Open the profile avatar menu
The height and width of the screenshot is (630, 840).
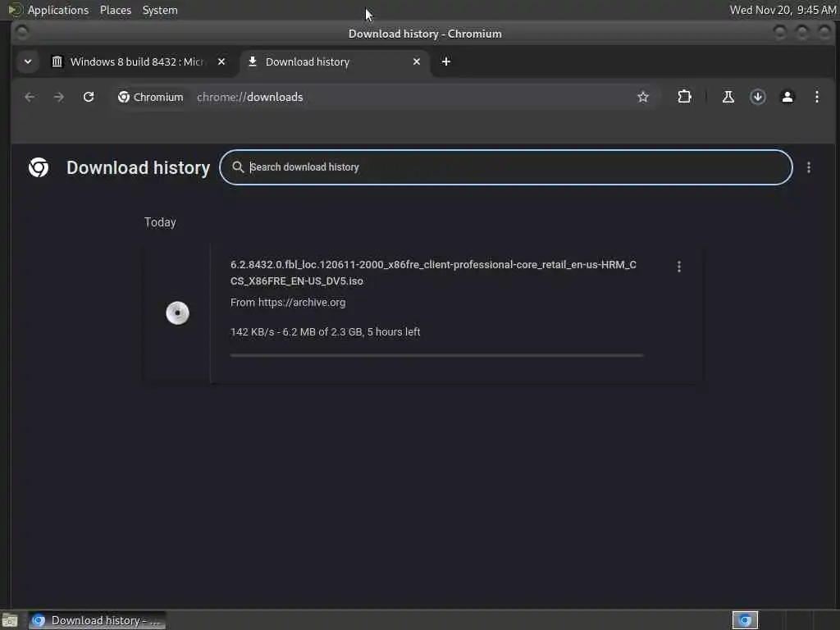787,97
